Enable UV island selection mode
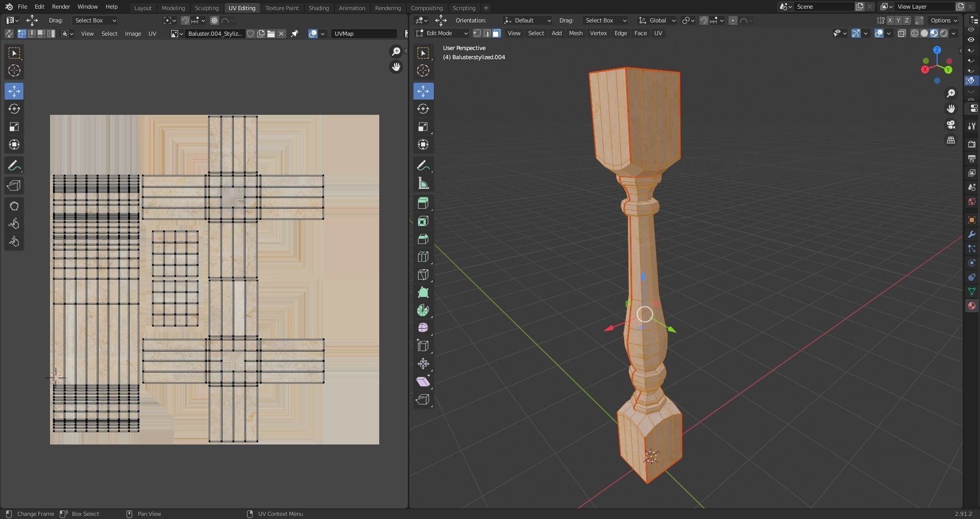The image size is (980, 519). tap(51, 34)
